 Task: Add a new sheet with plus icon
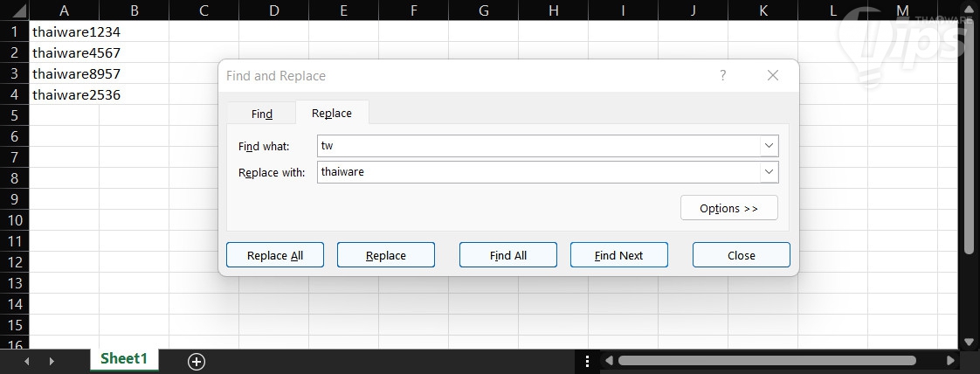197,361
